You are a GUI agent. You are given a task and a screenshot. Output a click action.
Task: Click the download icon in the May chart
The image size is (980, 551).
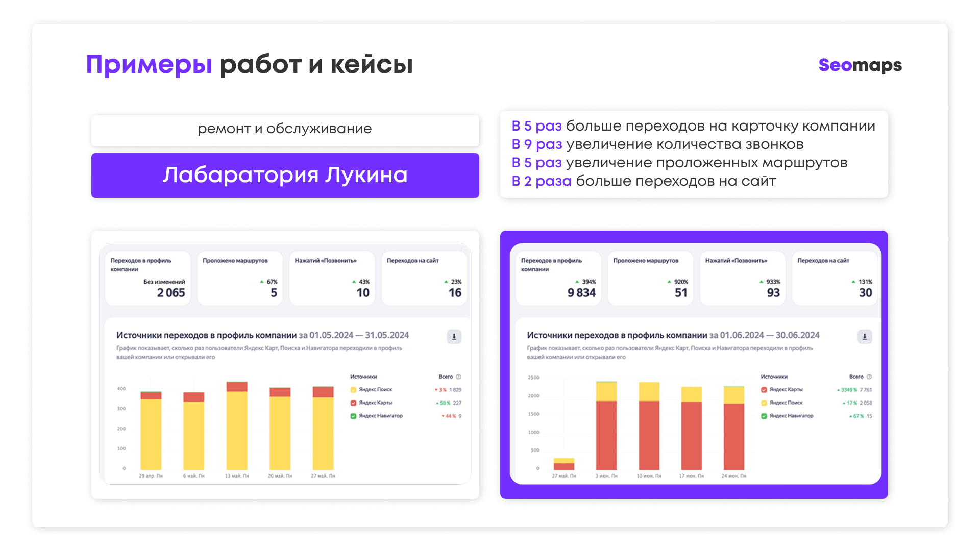[x=454, y=337]
